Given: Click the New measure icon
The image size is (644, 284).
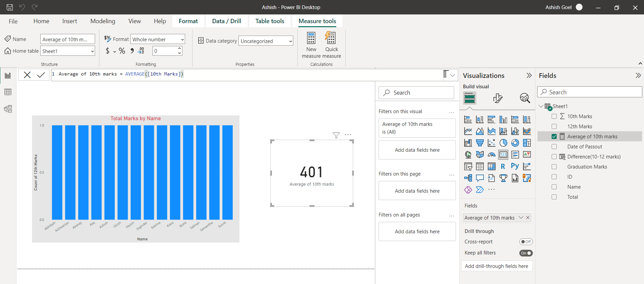Looking at the screenshot, I should pyautogui.click(x=311, y=39).
